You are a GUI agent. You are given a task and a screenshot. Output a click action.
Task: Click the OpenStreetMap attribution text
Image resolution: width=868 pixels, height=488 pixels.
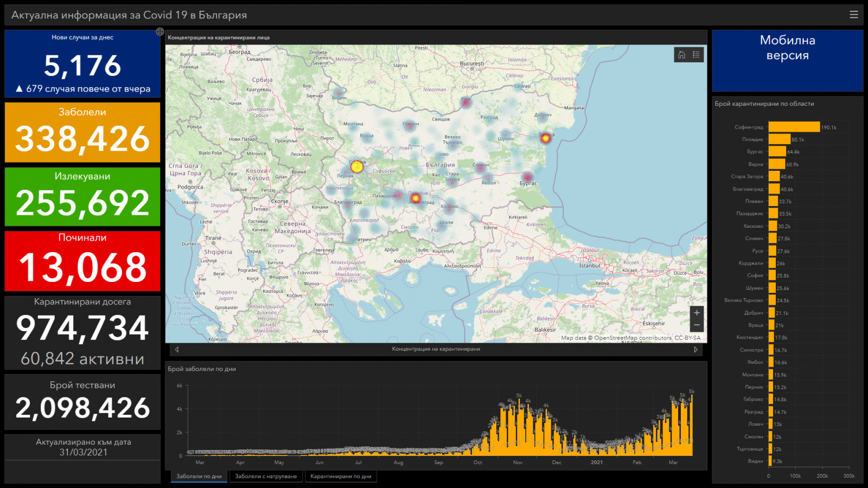point(630,338)
